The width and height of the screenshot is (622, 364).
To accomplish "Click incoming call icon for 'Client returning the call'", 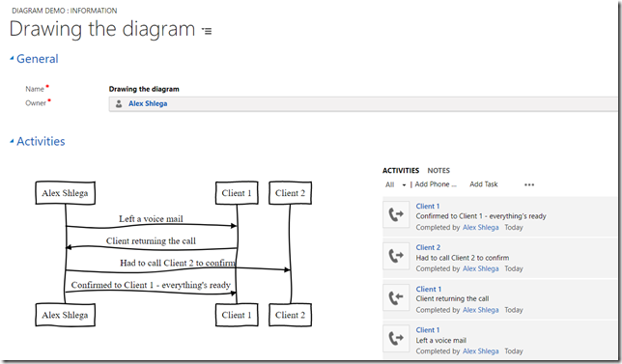I will click(396, 297).
